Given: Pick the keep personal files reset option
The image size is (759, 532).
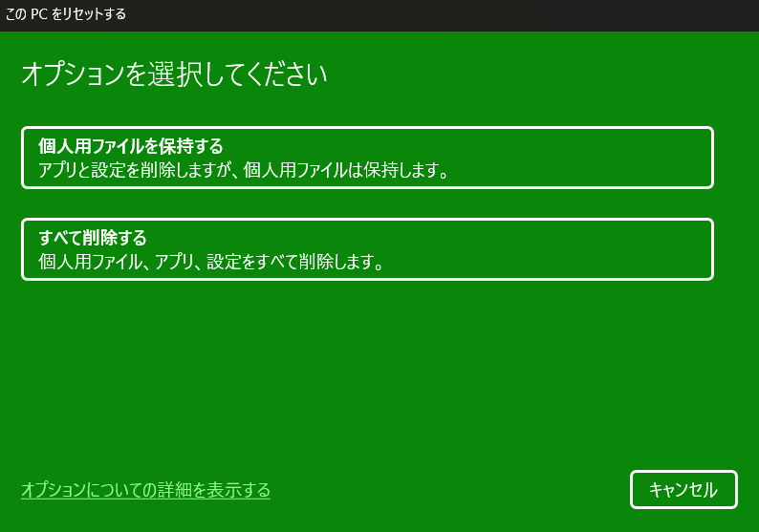Looking at the screenshot, I should pyautogui.click(x=367, y=158).
